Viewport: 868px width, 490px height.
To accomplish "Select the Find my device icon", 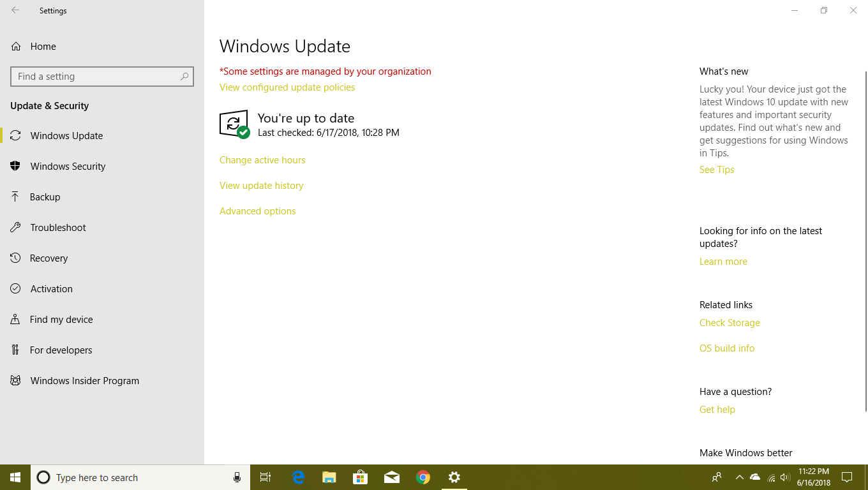I will pos(16,319).
